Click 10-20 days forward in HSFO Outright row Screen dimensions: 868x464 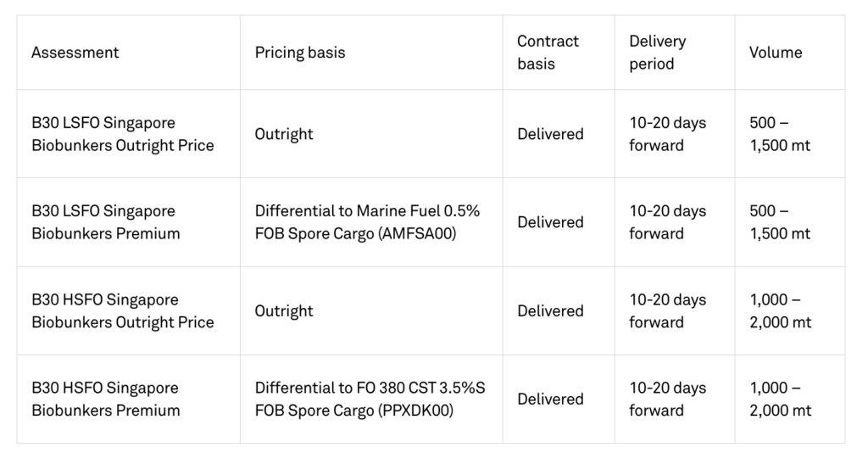pos(668,310)
